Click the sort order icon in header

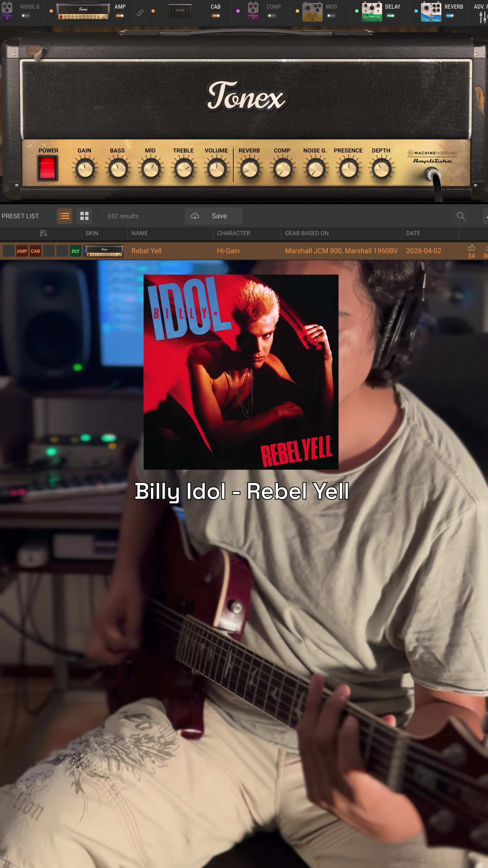click(43, 233)
